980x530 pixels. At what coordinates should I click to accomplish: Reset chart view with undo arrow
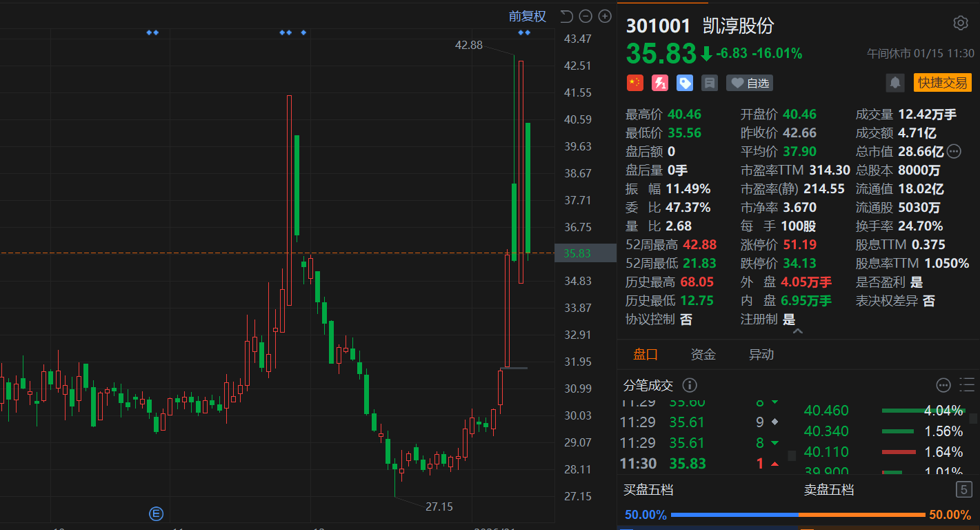pos(566,17)
